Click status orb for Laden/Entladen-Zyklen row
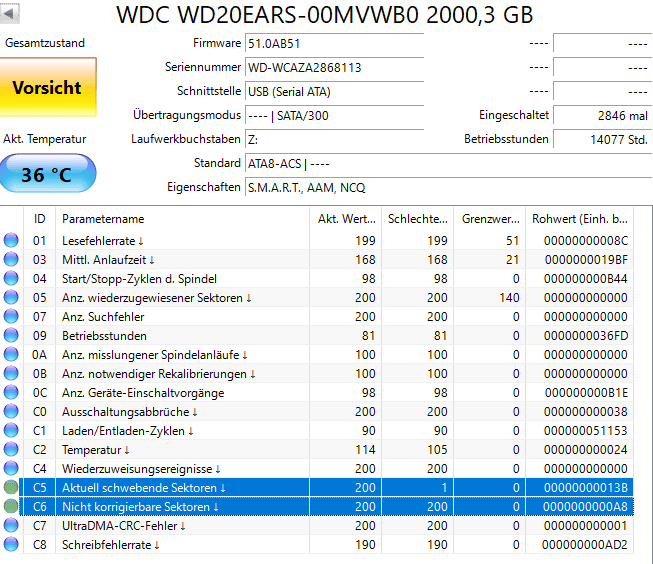Screen dimensions: 653x564 (x=11, y=431)
